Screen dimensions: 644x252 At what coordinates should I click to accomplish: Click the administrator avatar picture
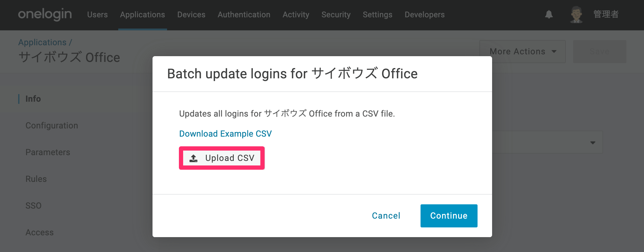(576, 15)
